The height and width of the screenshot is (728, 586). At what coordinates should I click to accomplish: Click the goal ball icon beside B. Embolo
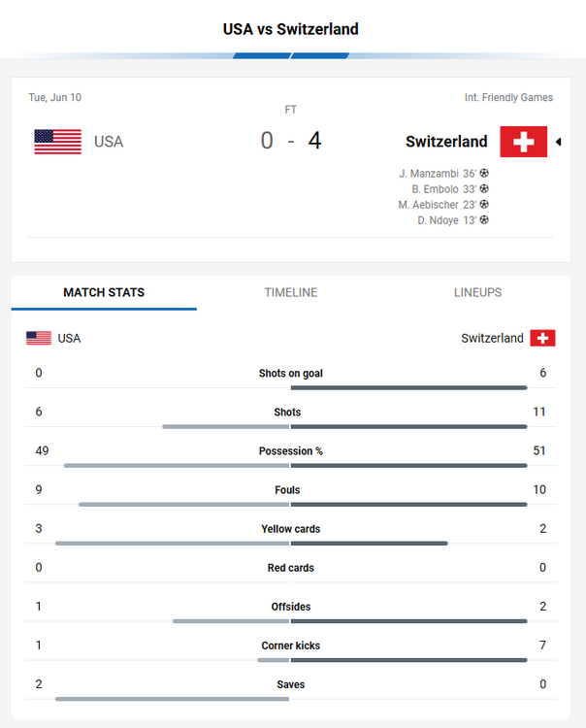pyautogui.click(x=484, y=189)
